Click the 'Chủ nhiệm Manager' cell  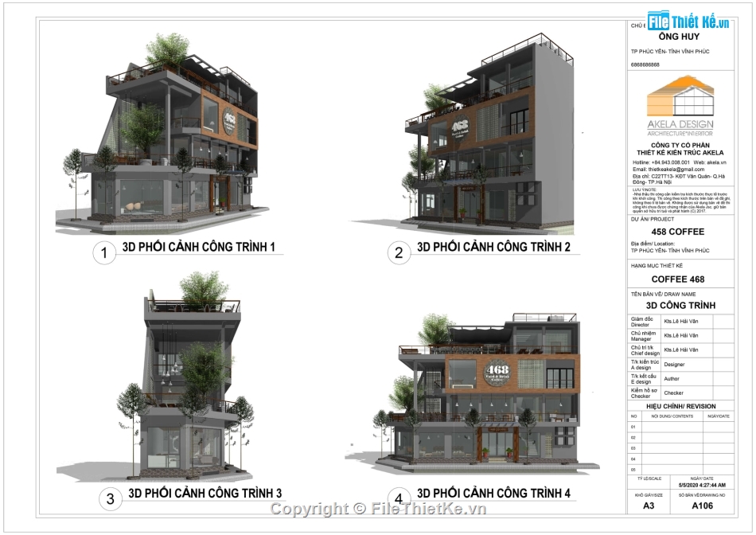pyautogui.click(x=644, y=336)
